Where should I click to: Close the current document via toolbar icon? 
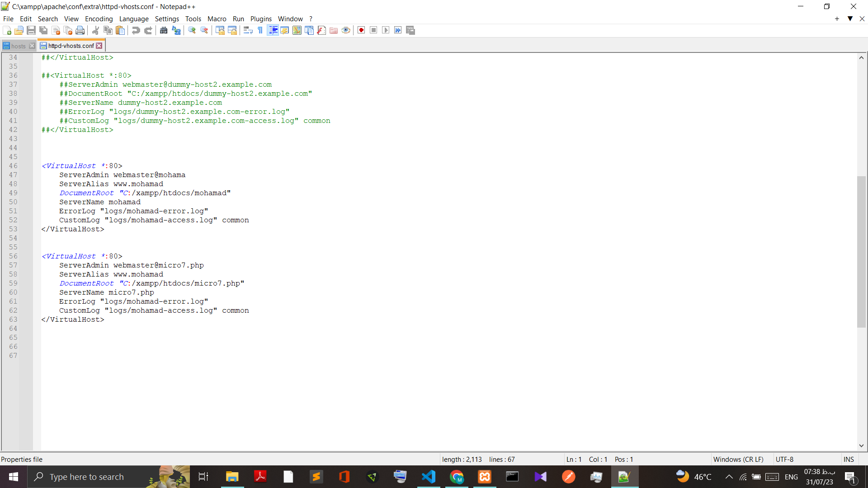pyautogui.click(x=56, y=30)
